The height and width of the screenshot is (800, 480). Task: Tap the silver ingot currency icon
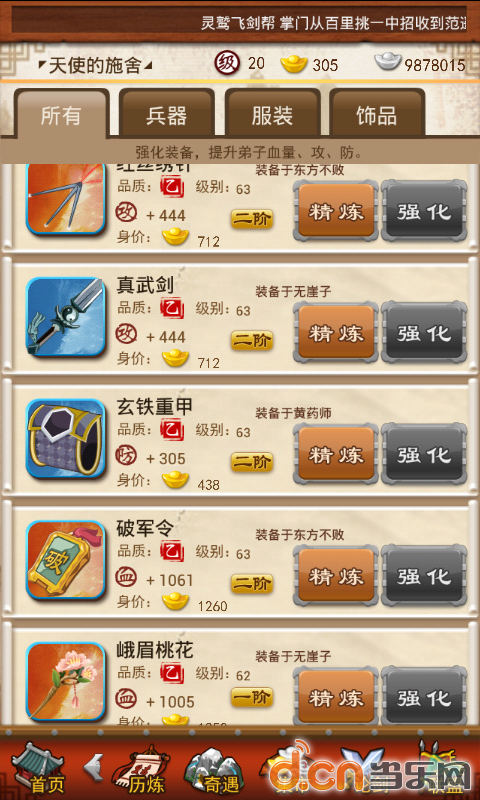388,62
